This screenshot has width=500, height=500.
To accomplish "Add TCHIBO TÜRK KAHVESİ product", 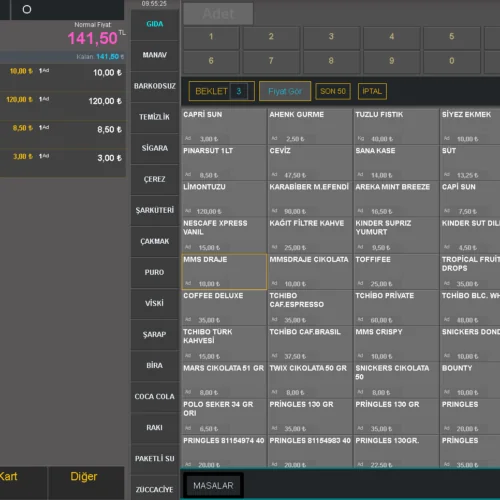I will tap(224, 344).
